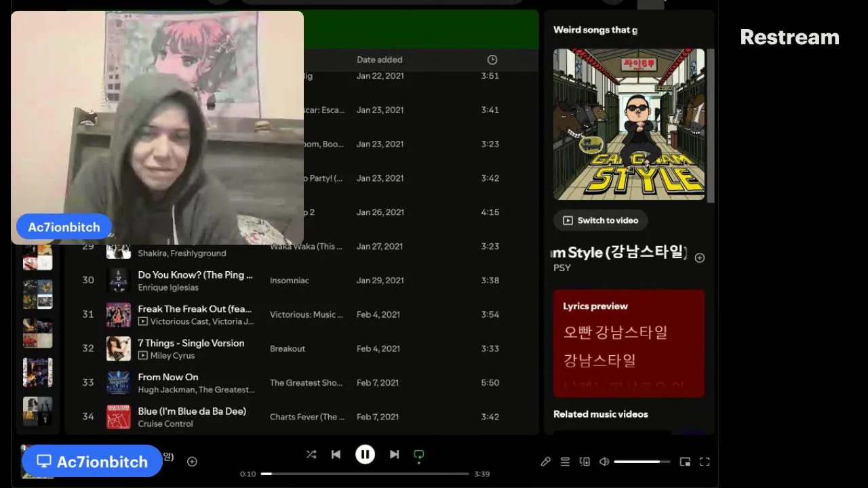This screenshot has width=868, height=488.
Task: Click the song progress bar
Action: click(x=365, y=474)
